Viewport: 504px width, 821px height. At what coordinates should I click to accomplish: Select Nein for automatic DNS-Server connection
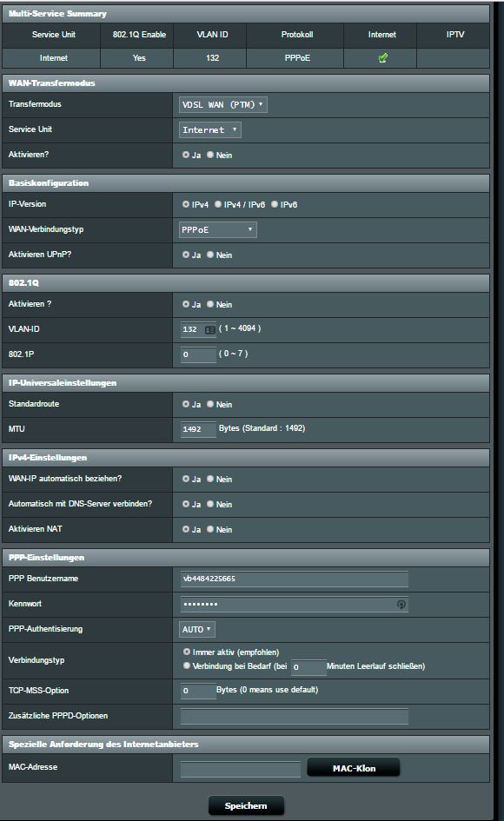(x=210, y=504)
